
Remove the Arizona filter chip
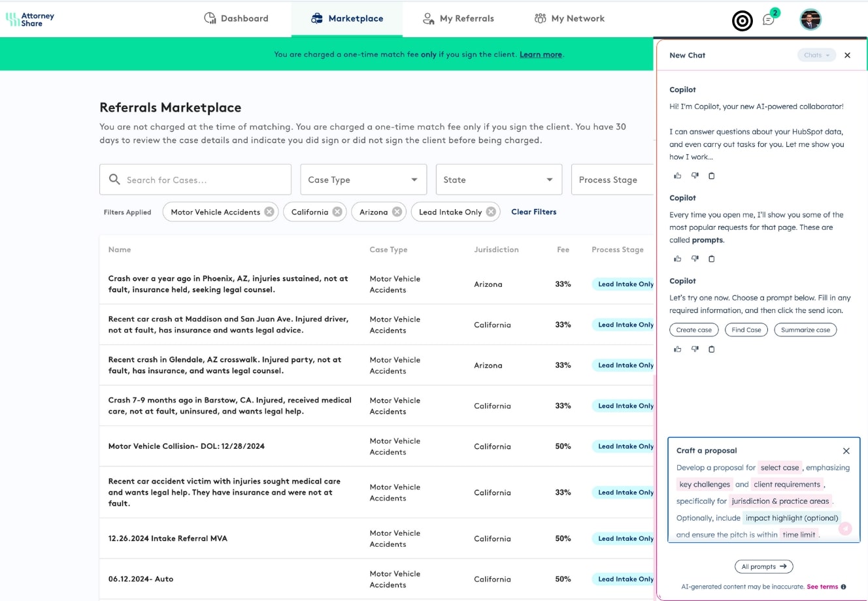coord(397,212)
